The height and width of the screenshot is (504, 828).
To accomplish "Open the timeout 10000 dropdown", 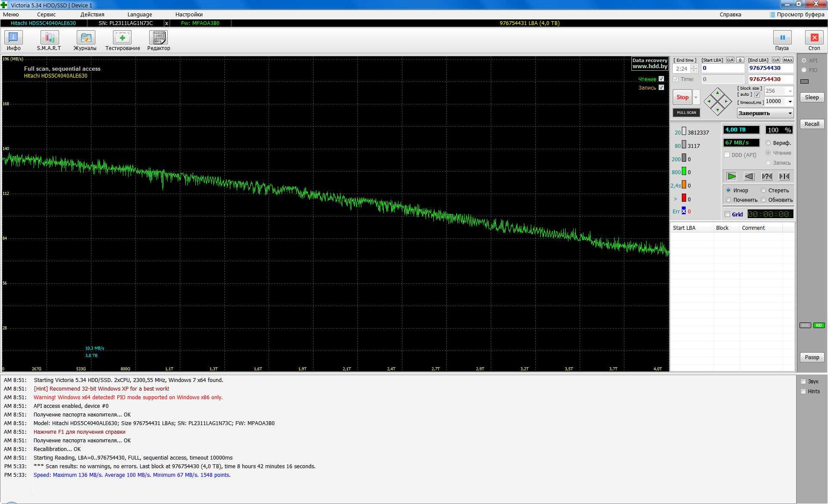I will tap(790, 101).
